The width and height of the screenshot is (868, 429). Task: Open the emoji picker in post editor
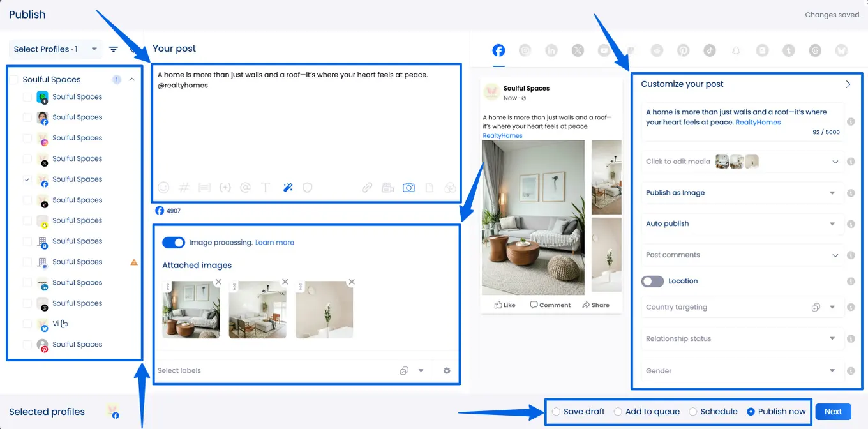point(164,188)
